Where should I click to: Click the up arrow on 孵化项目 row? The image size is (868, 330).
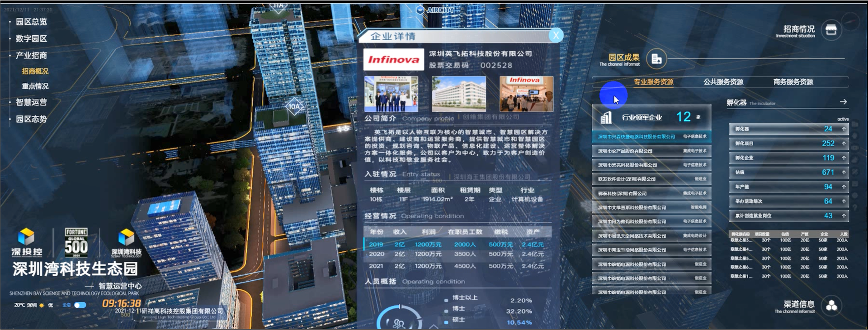tap(844, 143)
